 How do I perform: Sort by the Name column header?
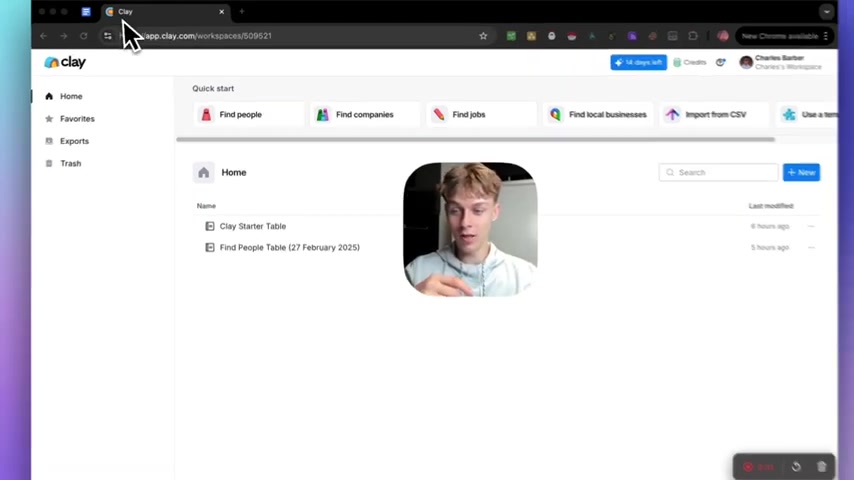[x=206, y=206]
